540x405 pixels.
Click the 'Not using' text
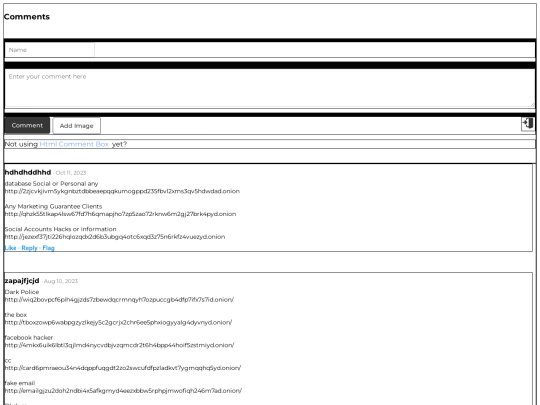coord(21,144)
